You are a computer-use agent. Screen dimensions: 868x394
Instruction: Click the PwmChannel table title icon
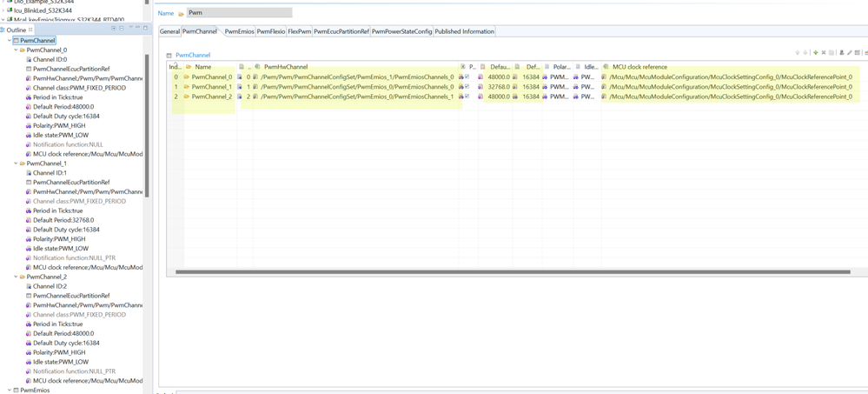pyautogui.click(x=170, y=56)
